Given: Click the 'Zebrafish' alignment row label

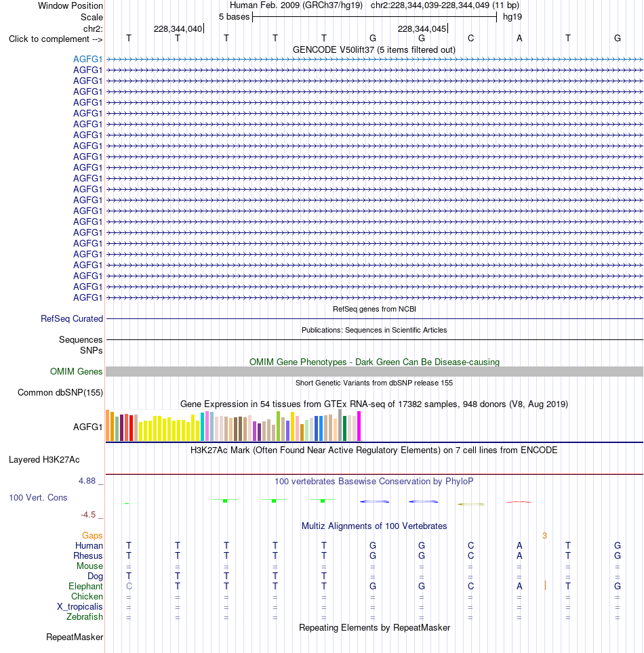Looking at the screenshot, I should (x=85, y=617).
